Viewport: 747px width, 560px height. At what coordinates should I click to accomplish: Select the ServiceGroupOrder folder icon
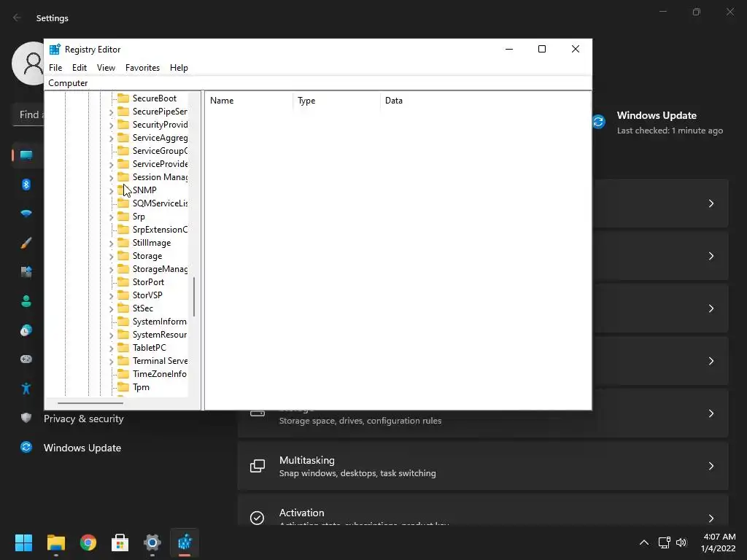(x=123, y=150)
